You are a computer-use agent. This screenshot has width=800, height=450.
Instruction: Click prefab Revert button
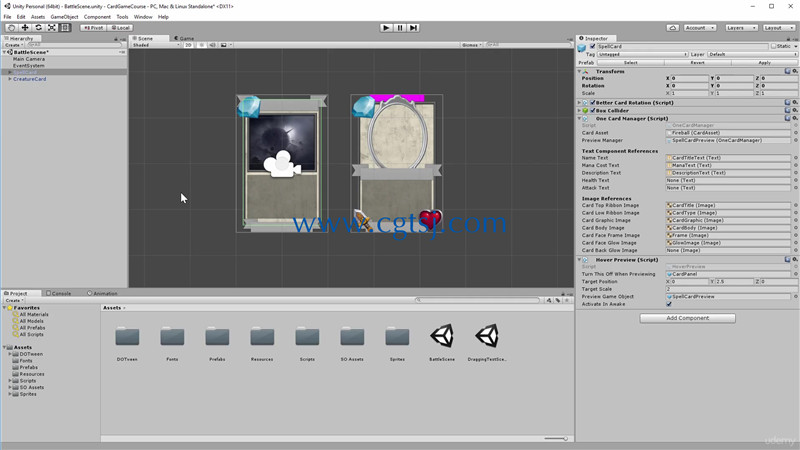(x=697, y=62)
